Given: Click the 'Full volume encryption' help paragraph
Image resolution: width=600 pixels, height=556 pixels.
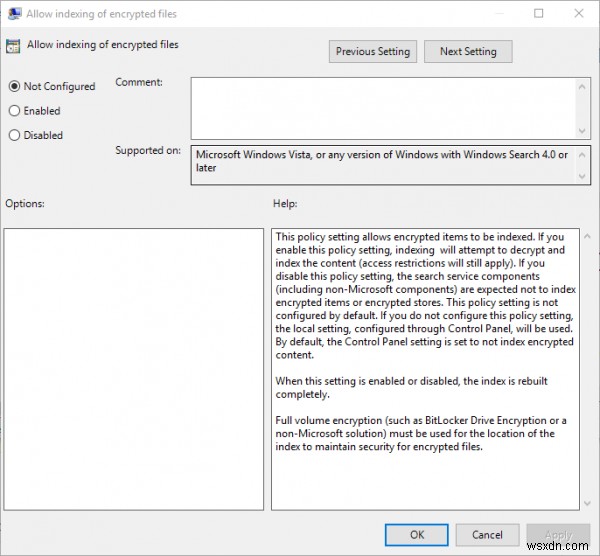Looking at the screenshot, I should [421, 434].
